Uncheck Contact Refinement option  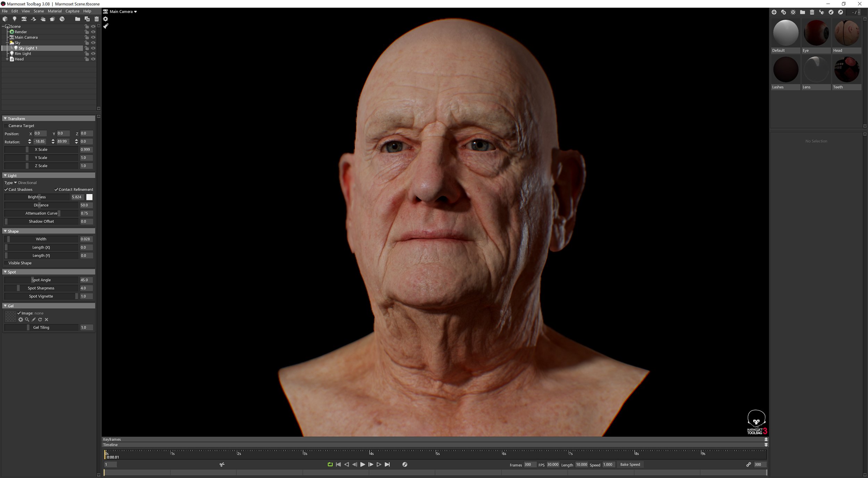click(x=56, y=189)
